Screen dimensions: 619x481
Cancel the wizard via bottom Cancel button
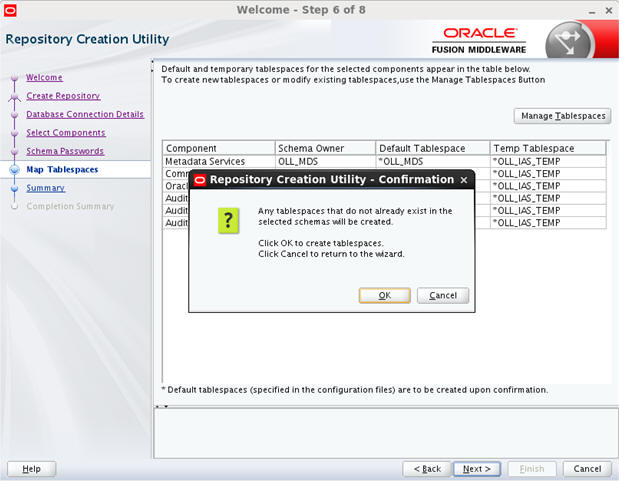[x=587, y=469]
